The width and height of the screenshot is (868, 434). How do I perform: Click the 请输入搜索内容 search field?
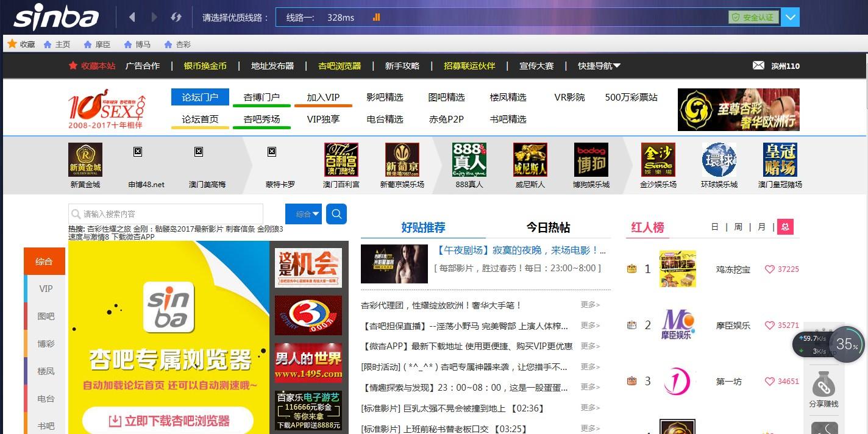[166, 214]
